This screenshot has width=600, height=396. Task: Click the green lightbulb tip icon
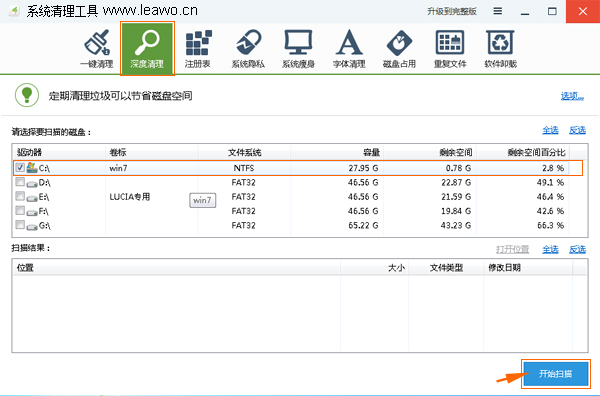pyautogui.click(x=27, y=95)
